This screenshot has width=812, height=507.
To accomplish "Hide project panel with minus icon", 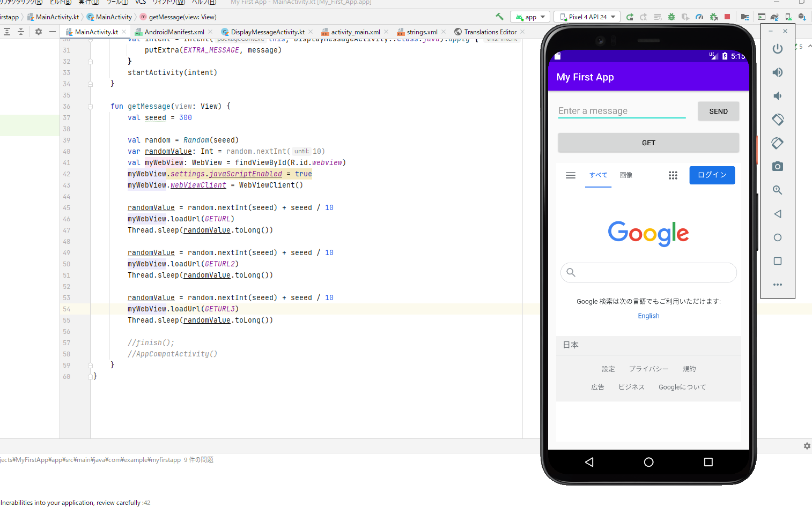I will click(x=52, y=32).
